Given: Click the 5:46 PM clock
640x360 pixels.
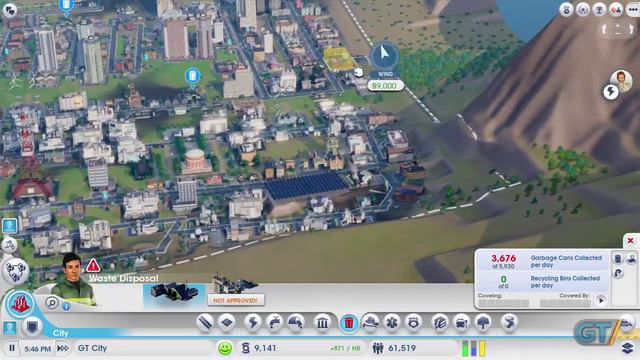Looking at the screenshot, I should (38, 349).
